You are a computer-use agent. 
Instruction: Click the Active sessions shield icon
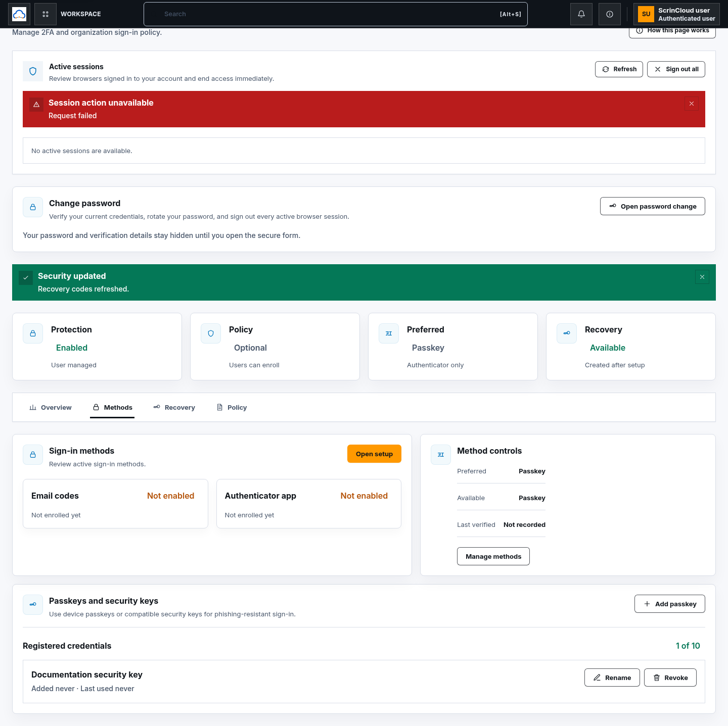33,71
